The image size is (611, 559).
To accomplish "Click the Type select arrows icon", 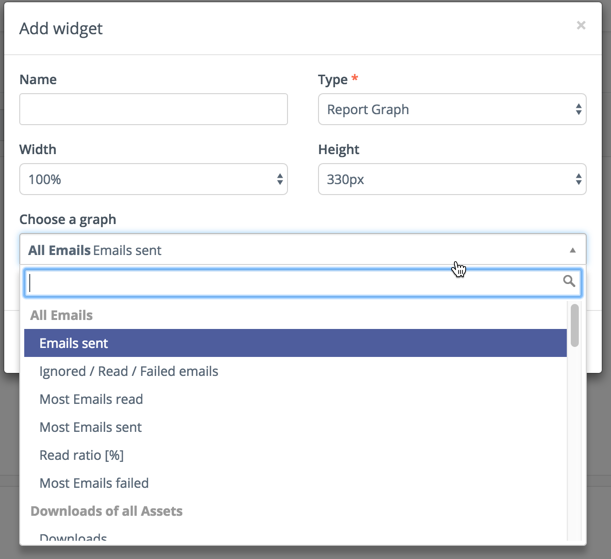I will coord(579,109).
